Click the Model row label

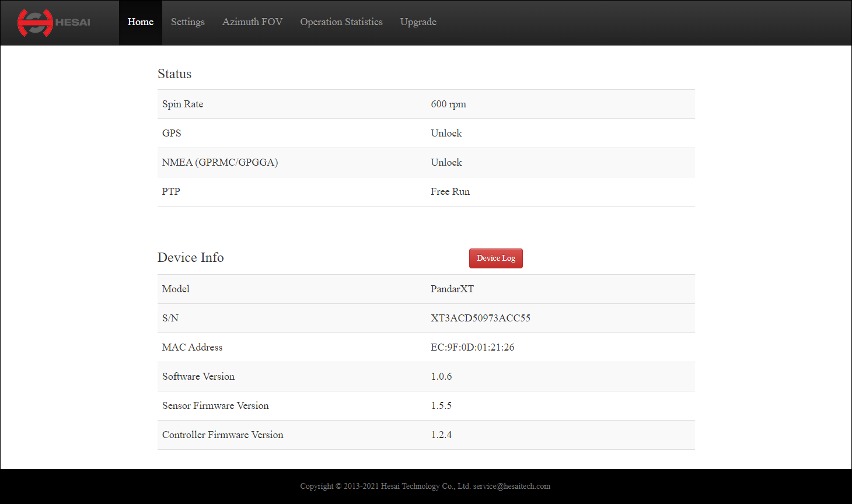tap(176, 289)
